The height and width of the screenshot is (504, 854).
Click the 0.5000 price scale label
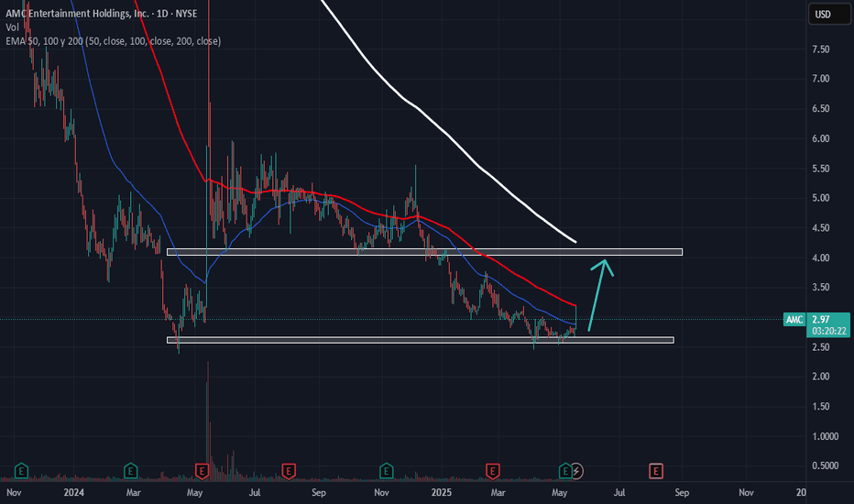825,466
